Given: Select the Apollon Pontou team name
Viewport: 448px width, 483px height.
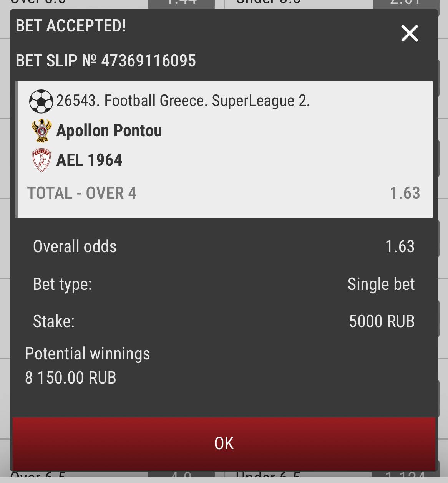Looking at the screenshot, I should tap(109, 131).
